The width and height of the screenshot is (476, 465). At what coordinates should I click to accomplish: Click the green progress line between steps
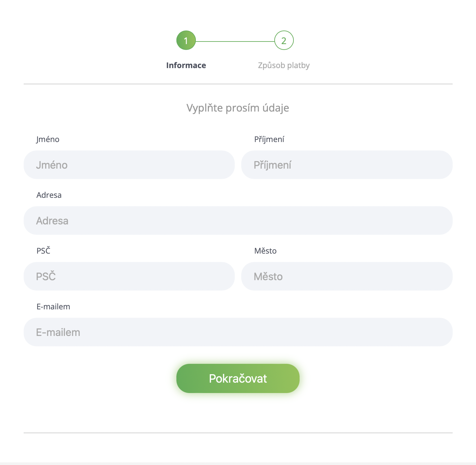click(x=235, y=42)
